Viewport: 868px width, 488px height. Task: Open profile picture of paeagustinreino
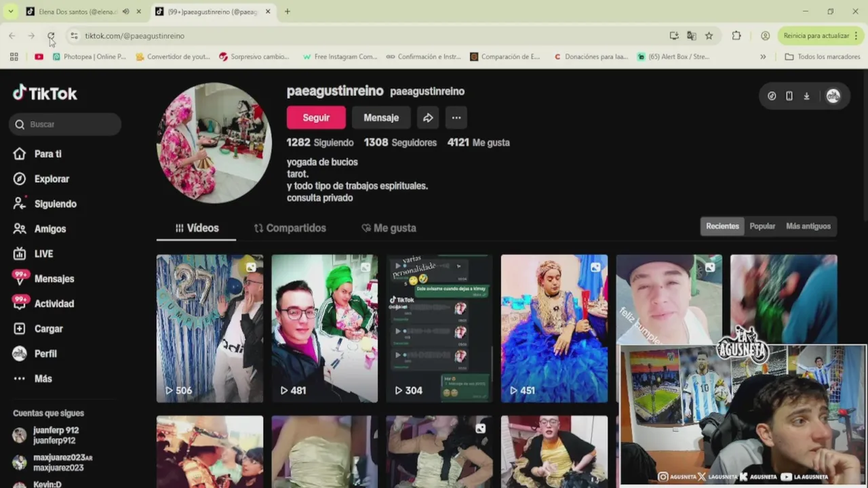click(x=214, y=143)
